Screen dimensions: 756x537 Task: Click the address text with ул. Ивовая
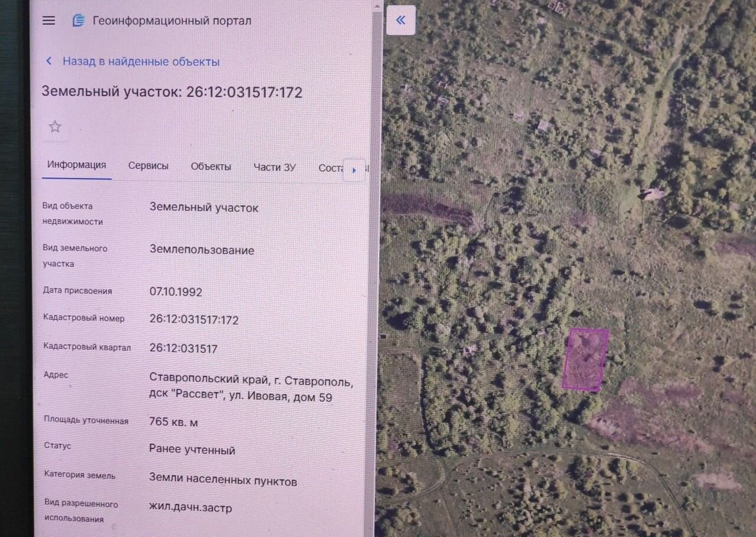click(x=251, y=389)
